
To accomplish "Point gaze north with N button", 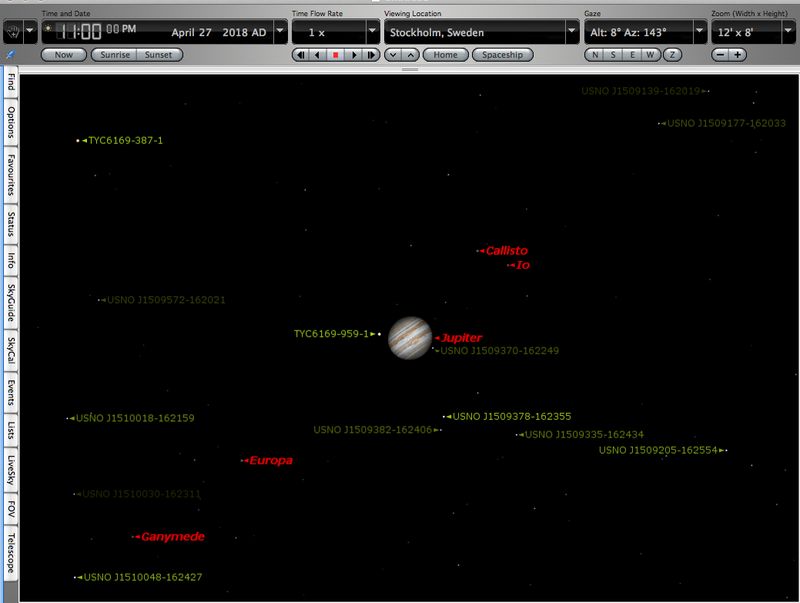I will pos(595,55).
